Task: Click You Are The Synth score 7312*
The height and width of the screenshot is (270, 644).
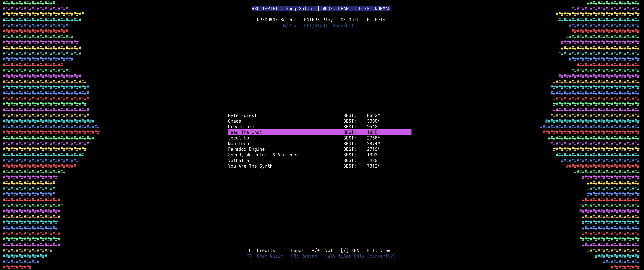Action: click(x=373, y=166)
